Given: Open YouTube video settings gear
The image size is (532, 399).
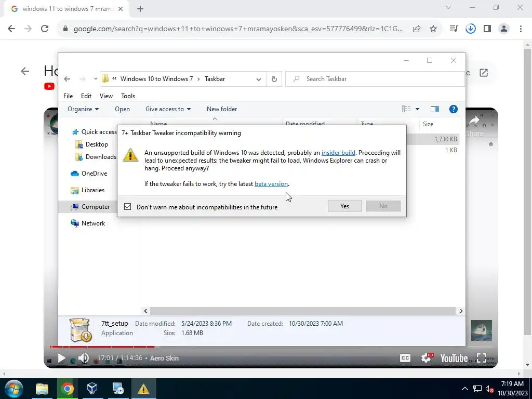Looking at the screenshot, I should click(x=426, y=358).
